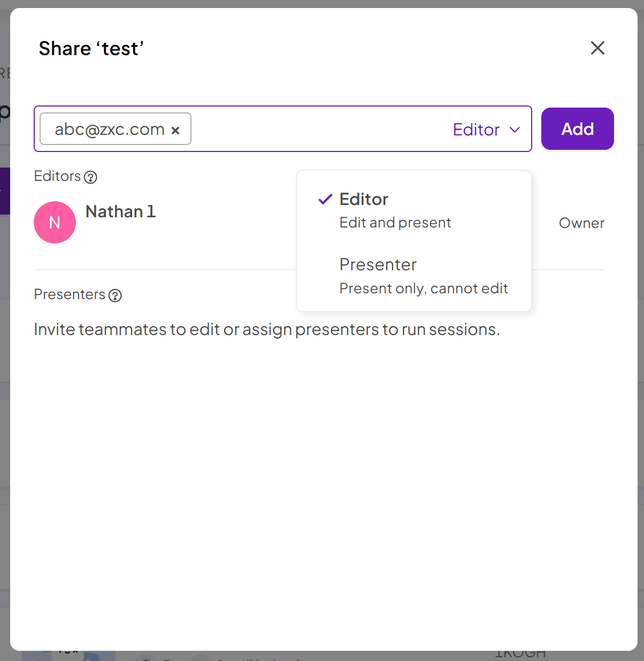Click the abc@zxc.com email chip text
The height and width of the screenshot is (661, 644).
[x=110, y=130]
